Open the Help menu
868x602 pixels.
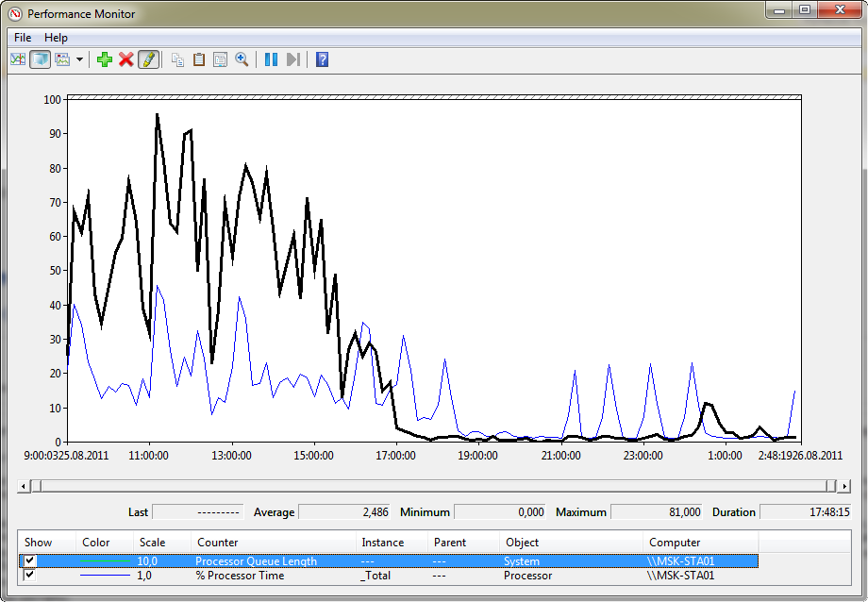click(56, 38)
